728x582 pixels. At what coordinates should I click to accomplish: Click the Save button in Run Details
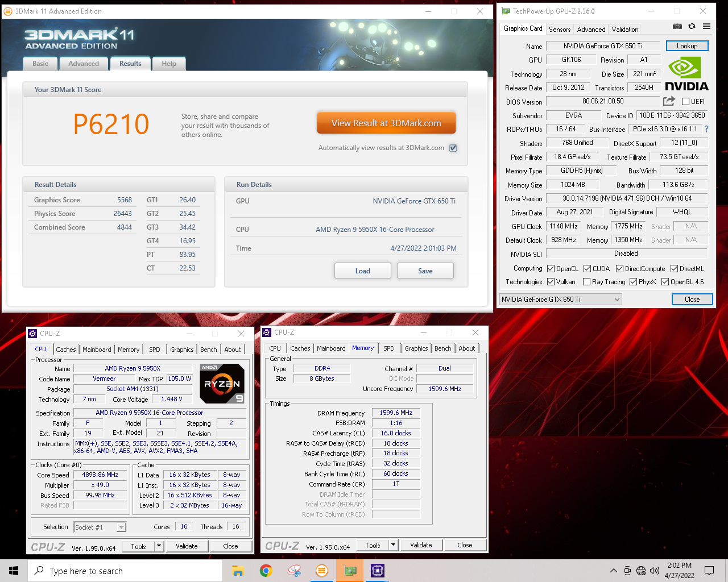click(425, 271)
